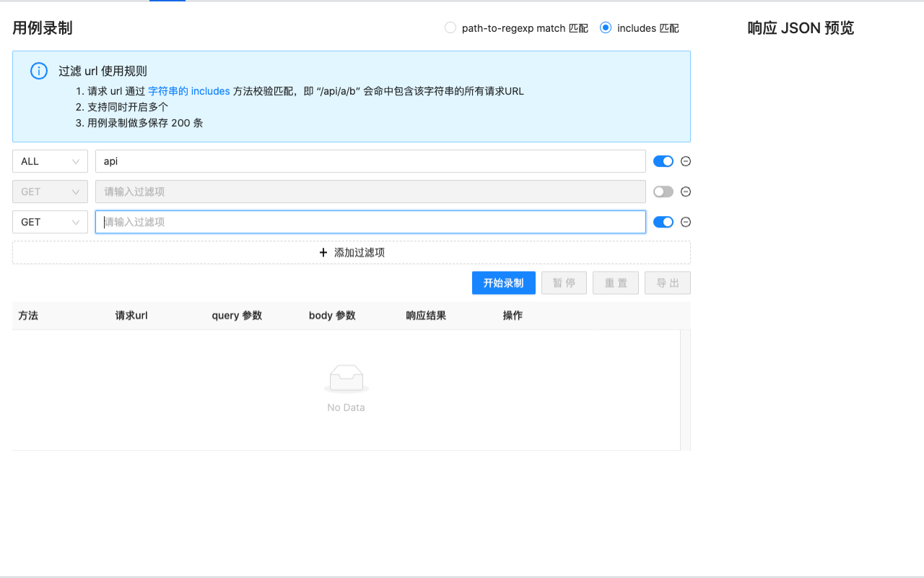Remove the api filter row via its minus icon

click(x=685, y=161)
